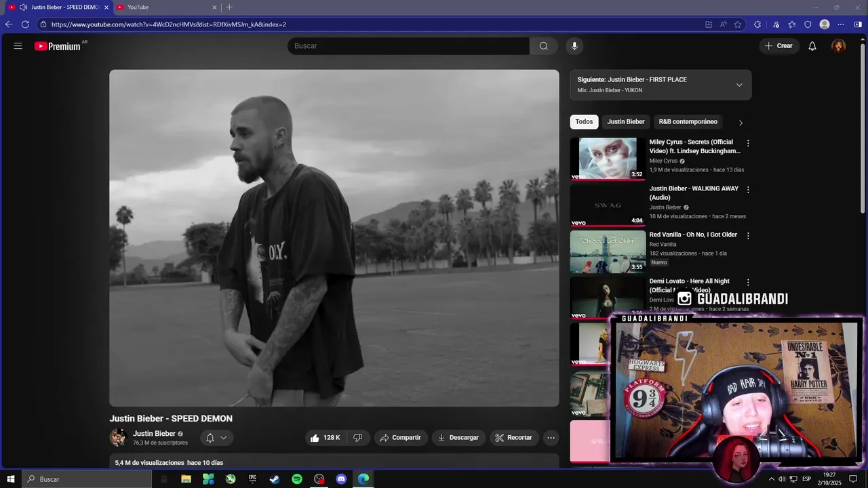Like the SPEED DEMON video
This screenshot has height=488, width=868.
(325, 438)
